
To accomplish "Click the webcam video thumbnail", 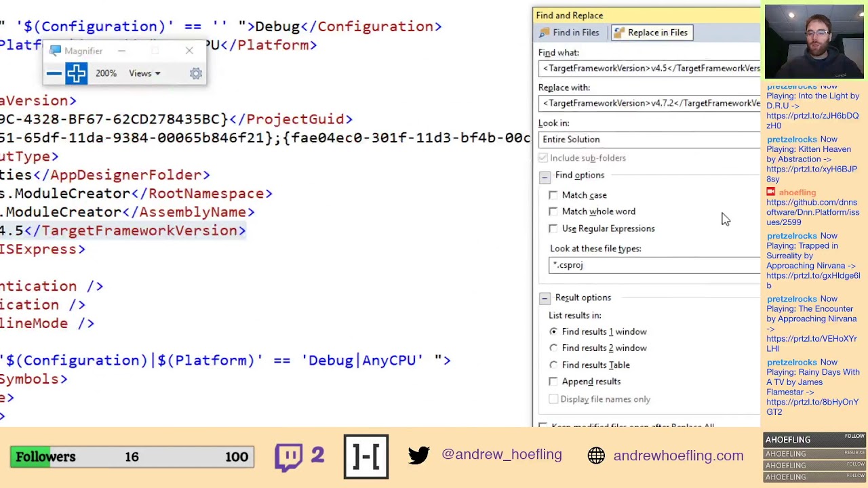I will coord(814,43).
